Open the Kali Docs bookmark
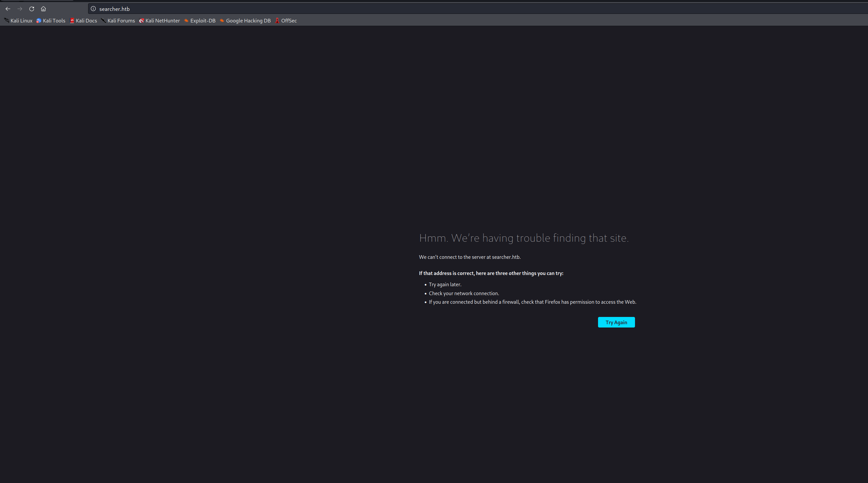The width and height of the screenshot is (868, 483). point(83,20)
